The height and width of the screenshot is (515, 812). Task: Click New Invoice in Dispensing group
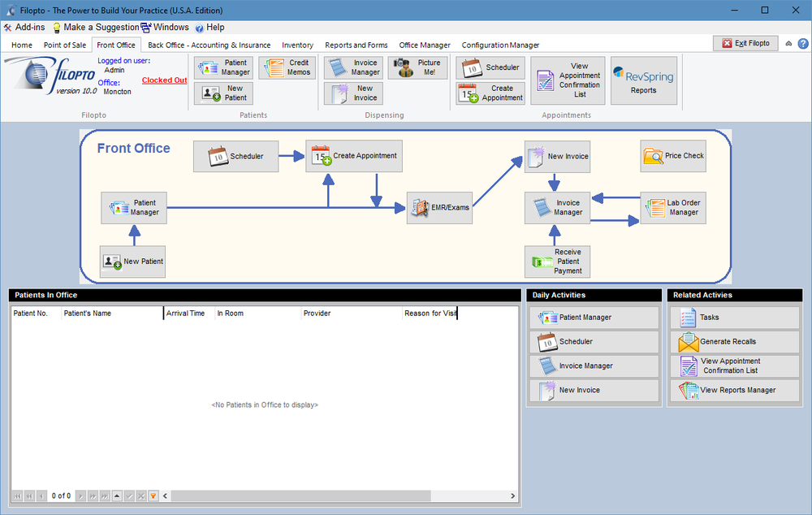pyautogui.click(x=354, y=93)
